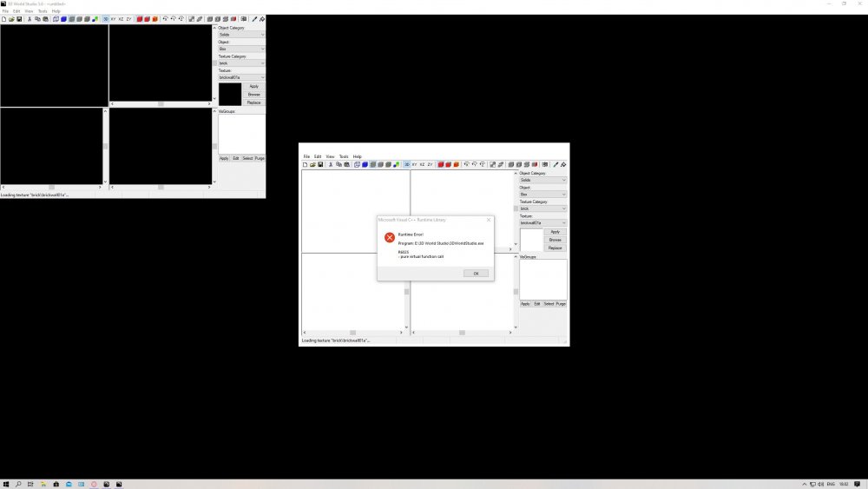The height and width of the screenshot is (489, 868).
Task: Click VisGroups list box in black-viewport window
Action: tap(242, 134)
